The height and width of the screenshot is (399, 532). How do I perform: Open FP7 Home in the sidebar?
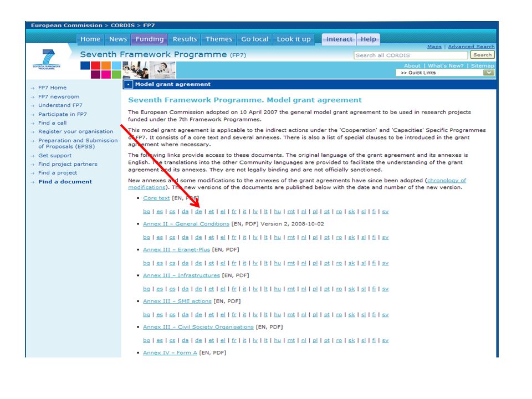click(x=52, y=88)
